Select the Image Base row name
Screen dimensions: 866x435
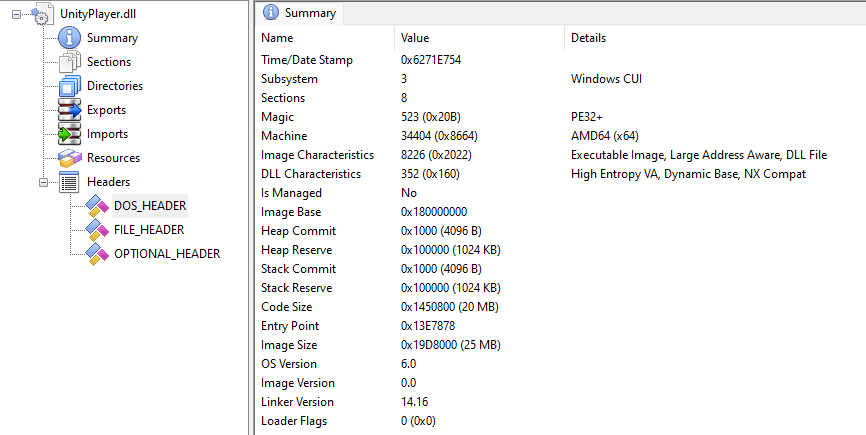(x=291, y=212)
